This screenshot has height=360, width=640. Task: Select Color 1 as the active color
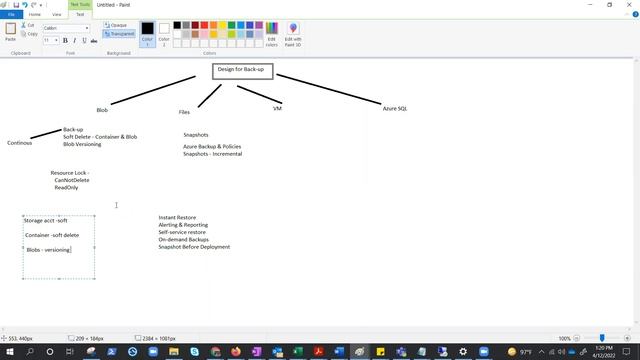click(147, 34)
